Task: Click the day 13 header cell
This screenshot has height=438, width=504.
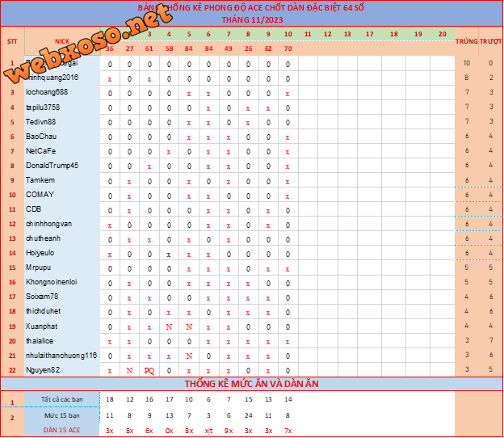Action: coord(347,34)
